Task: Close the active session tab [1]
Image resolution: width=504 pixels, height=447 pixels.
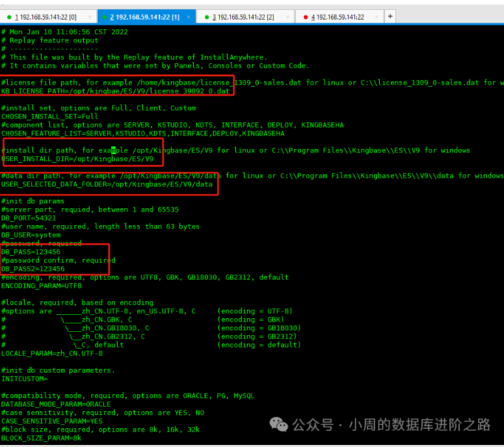Action: [x=187, y=17]
